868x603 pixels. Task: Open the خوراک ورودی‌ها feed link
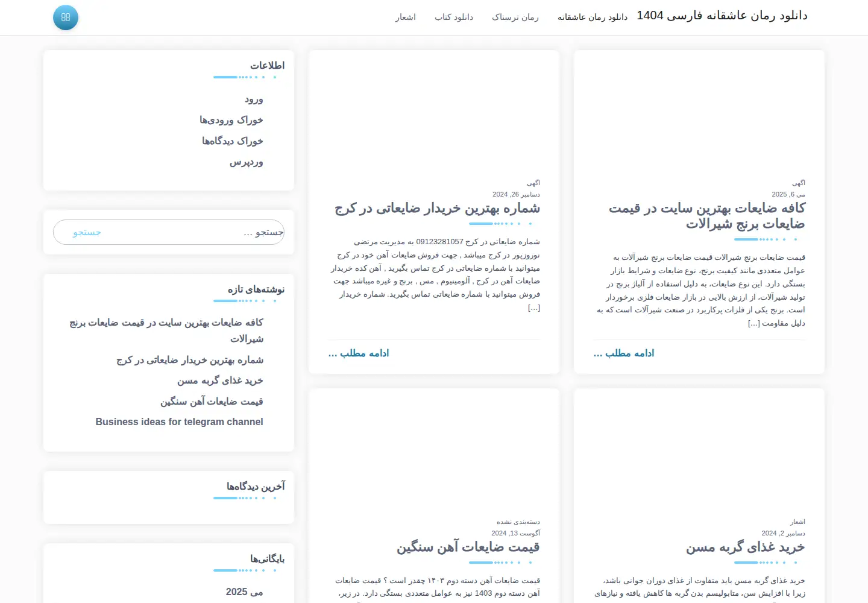click(x=231, y=120)
